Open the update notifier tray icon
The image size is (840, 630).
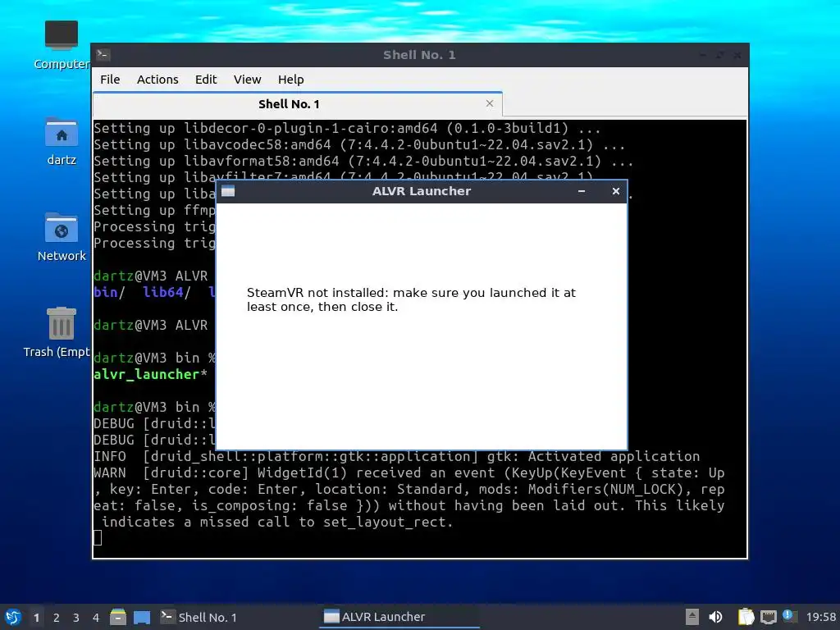788,616
